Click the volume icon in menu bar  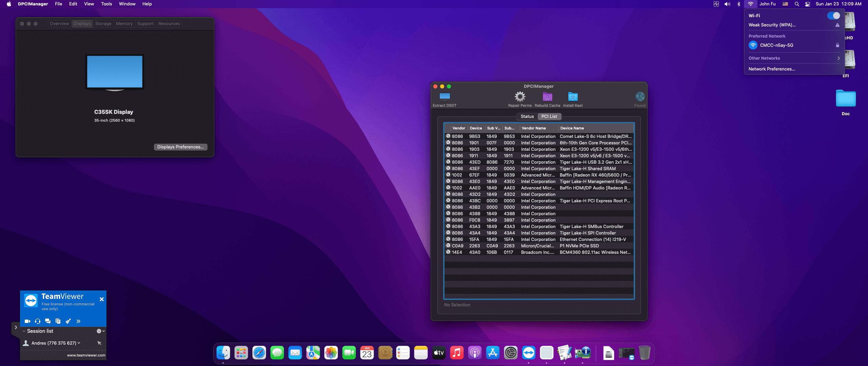[727, 4]
